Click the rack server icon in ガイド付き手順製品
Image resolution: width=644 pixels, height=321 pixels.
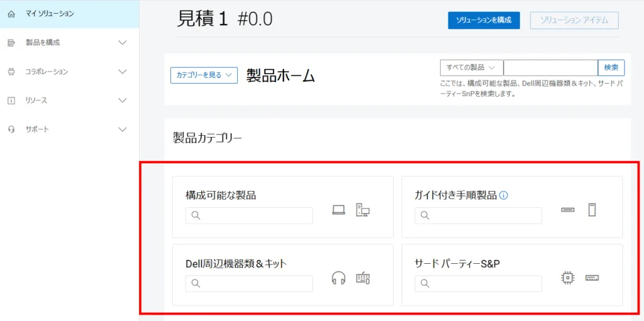568,210
